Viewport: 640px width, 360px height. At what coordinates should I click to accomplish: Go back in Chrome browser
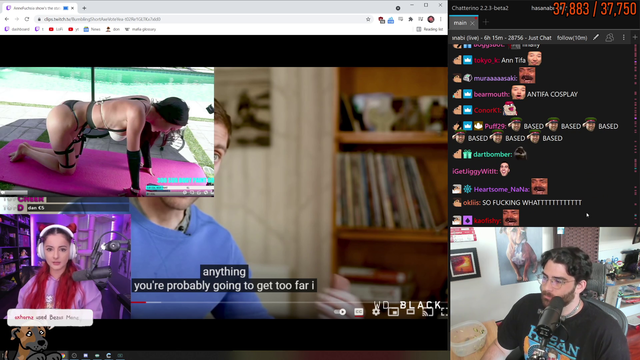tap(7, 19)
